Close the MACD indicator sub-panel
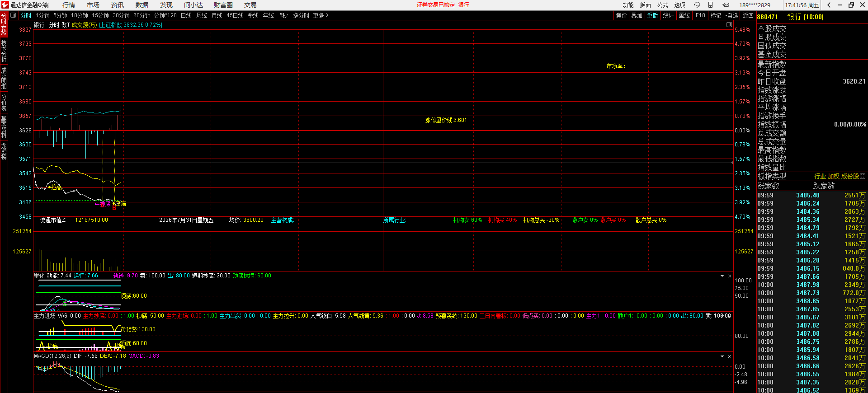Viewport: 868px width, 393px height. pyautogui.click(x=729, y=356)
